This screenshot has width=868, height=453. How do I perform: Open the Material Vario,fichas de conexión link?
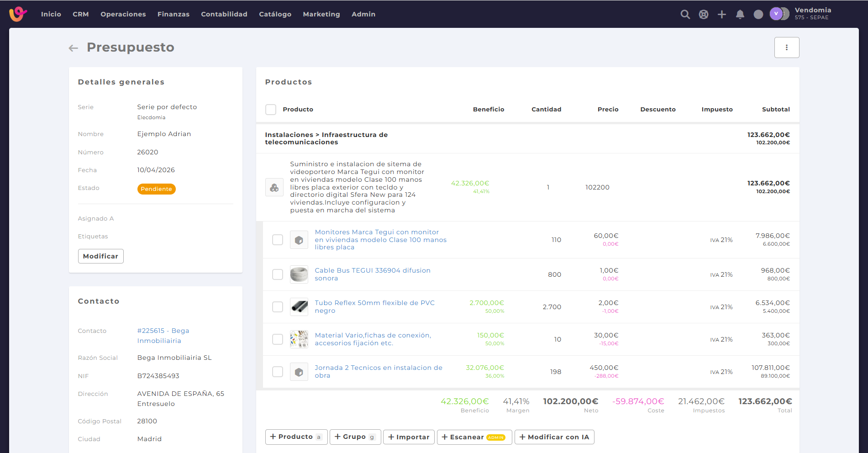click(373, 339)
